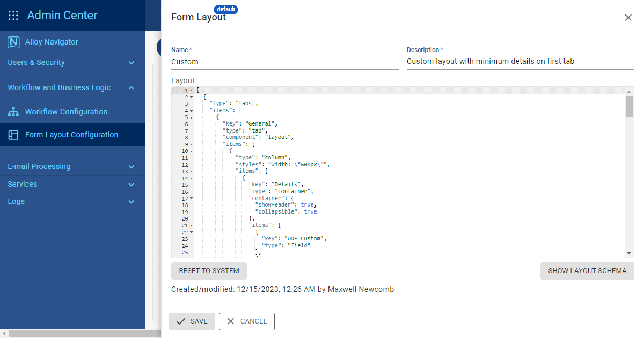
Task: Click the Admin Center title
Action: click(62, 15)
